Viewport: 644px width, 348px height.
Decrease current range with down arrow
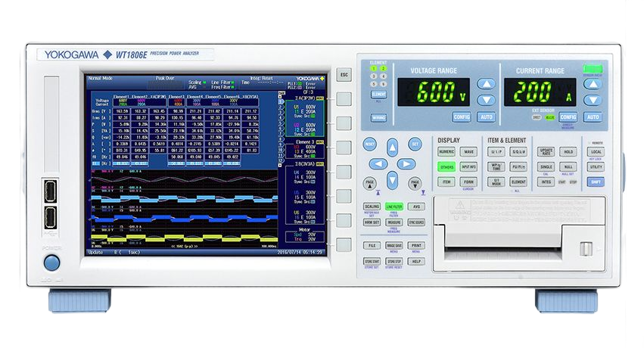click(593, 100)
